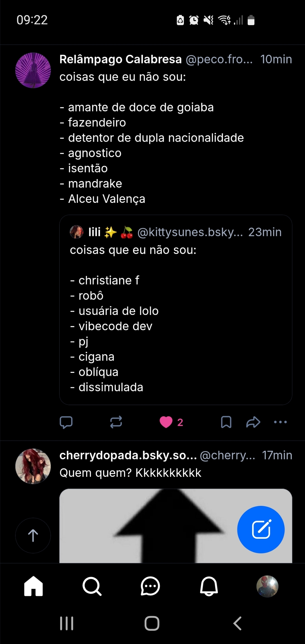Open Relâmpago Calabresa's purple profile avatar
The width and height of the screenshot is (305, 644).
coord(33,70)
